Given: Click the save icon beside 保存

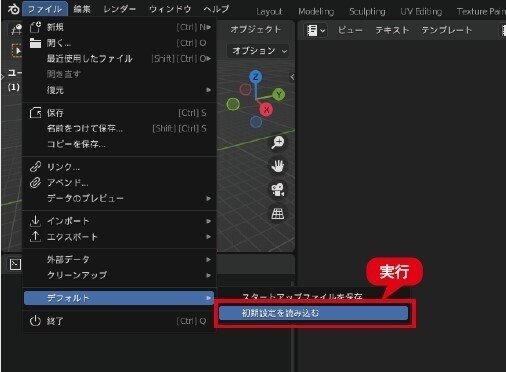Looking at the screenshot, I should [x=35, y=113].
